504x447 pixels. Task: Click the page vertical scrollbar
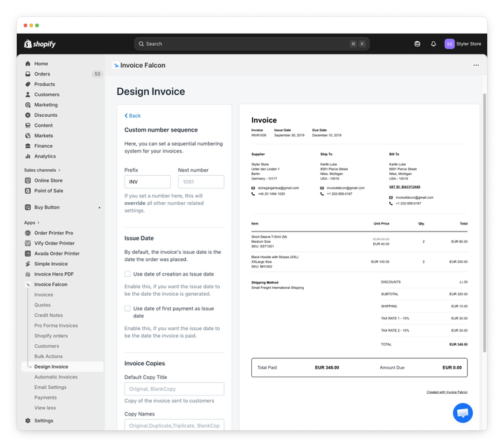(484, 223)
